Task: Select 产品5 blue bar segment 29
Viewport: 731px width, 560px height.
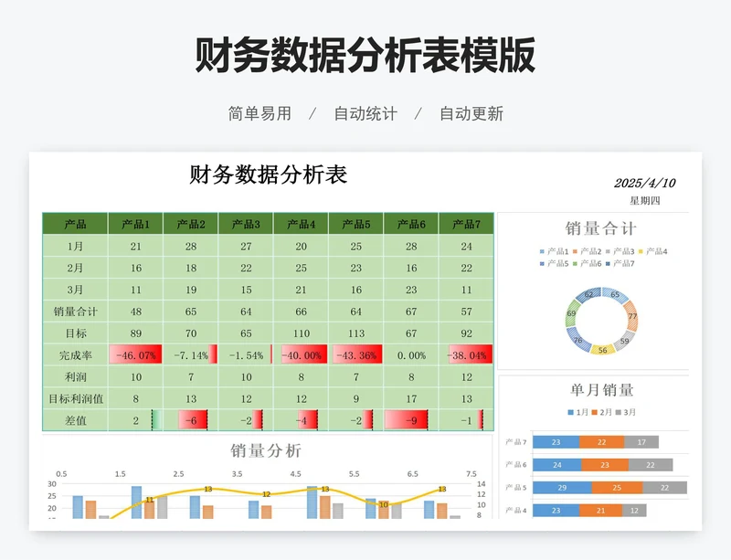Action: click(x=562, y=488)
